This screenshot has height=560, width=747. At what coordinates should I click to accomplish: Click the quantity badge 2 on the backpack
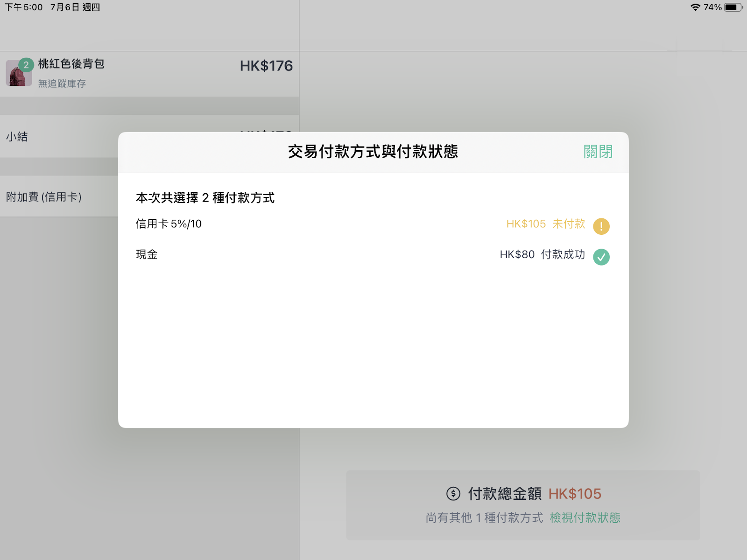tap(26, 65)
